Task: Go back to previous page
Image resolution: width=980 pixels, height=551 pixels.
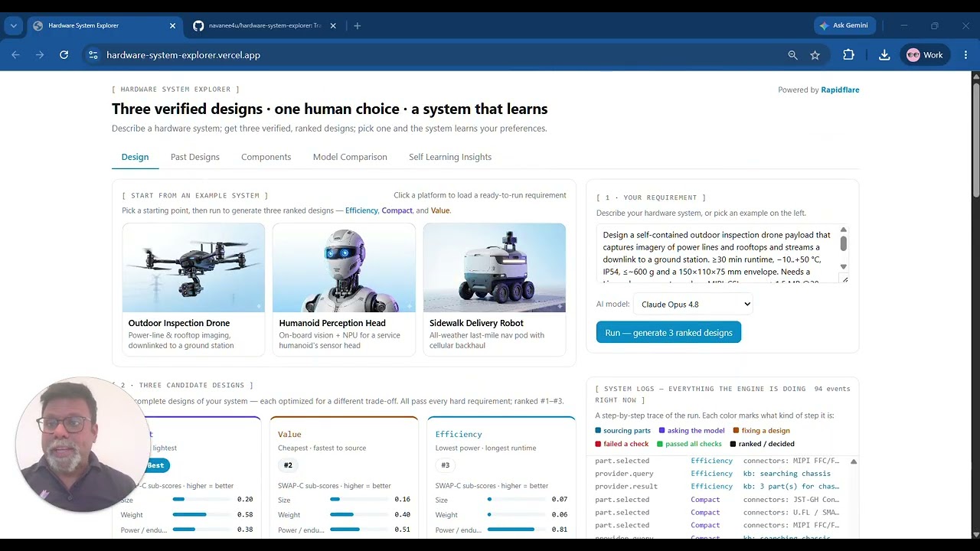Action: coord(15,55)
